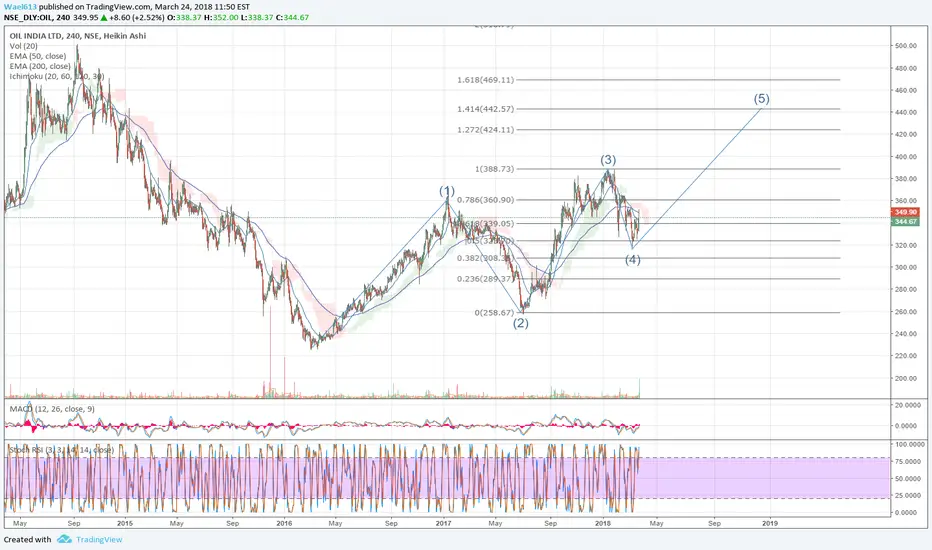Click 25.0000 on the Stoch RSI axis

pos(908,495)
